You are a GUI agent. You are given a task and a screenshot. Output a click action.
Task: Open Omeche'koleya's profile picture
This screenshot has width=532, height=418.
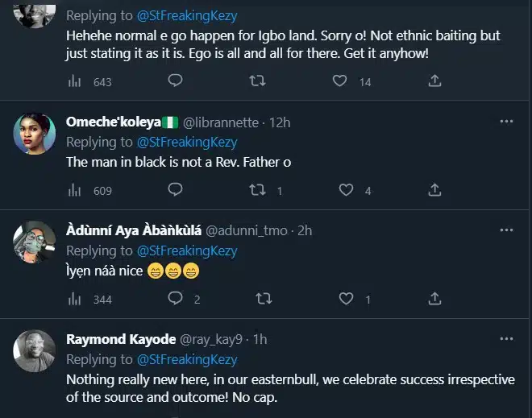click(x=35, y=133)
